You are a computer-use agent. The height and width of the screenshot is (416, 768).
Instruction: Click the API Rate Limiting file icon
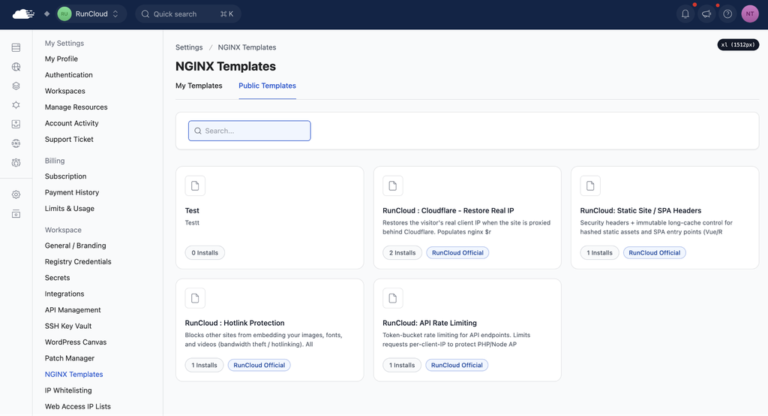(x=393, y=298)
